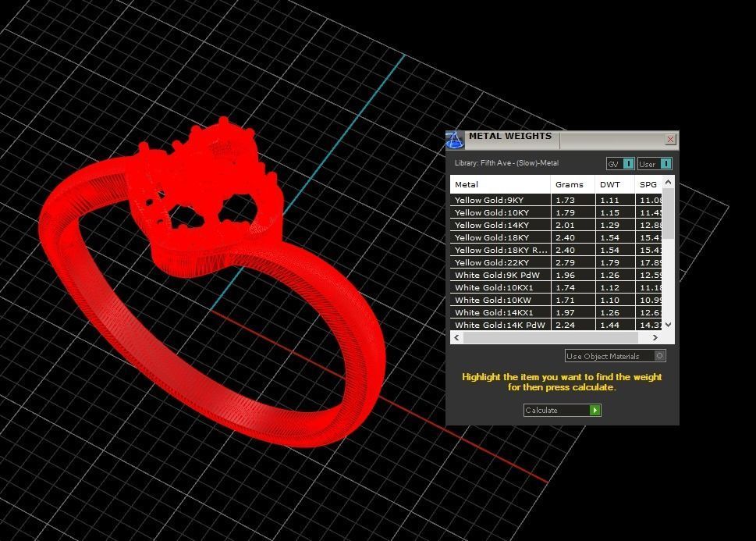Image resolution: width=756 pixels, height=541 pixels.
Task: Select the Yellow Gold:14KY row
Action: 556,225
